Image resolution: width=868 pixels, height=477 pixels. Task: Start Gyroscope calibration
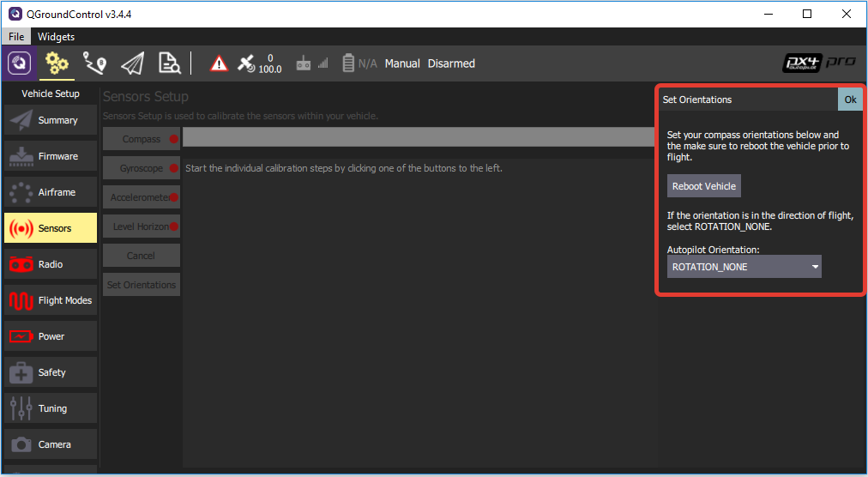click(142, 168)
